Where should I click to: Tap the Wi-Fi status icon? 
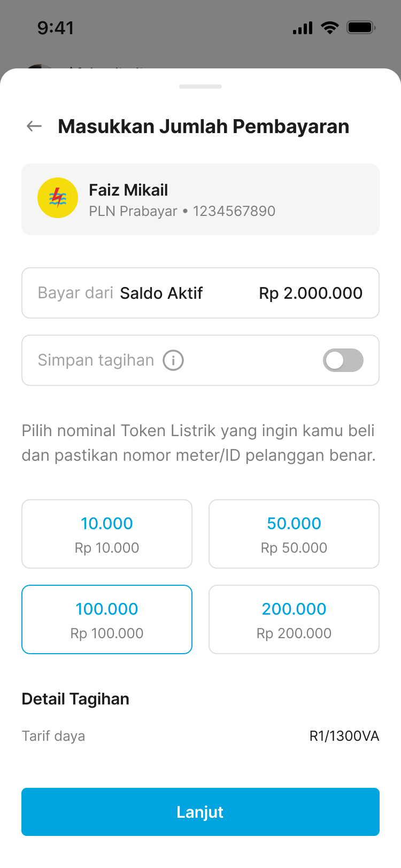point(330,28)
